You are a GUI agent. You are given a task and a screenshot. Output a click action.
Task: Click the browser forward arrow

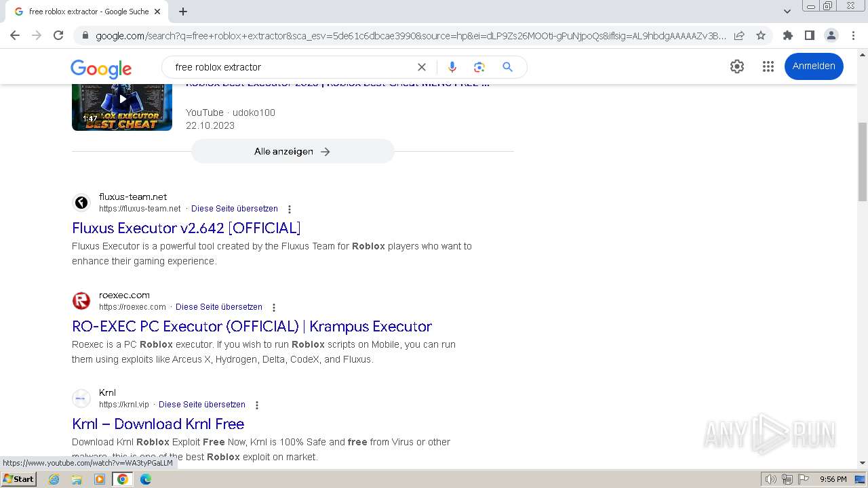(x=37, y=35)
